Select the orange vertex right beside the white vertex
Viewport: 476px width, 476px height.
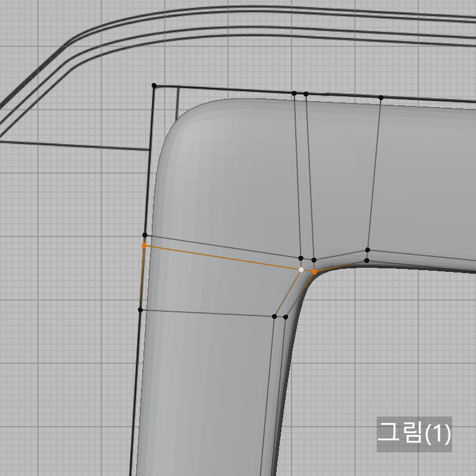click(x=314, y=272)
